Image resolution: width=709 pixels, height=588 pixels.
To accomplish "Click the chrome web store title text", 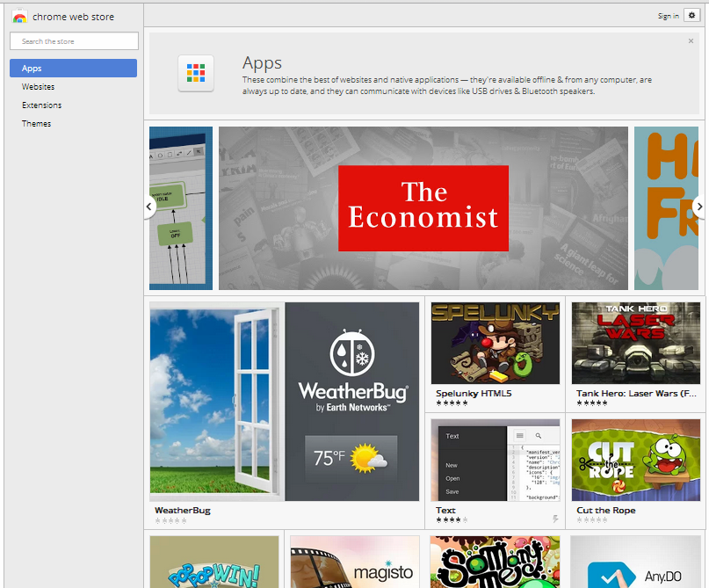I will click(73, 17).
